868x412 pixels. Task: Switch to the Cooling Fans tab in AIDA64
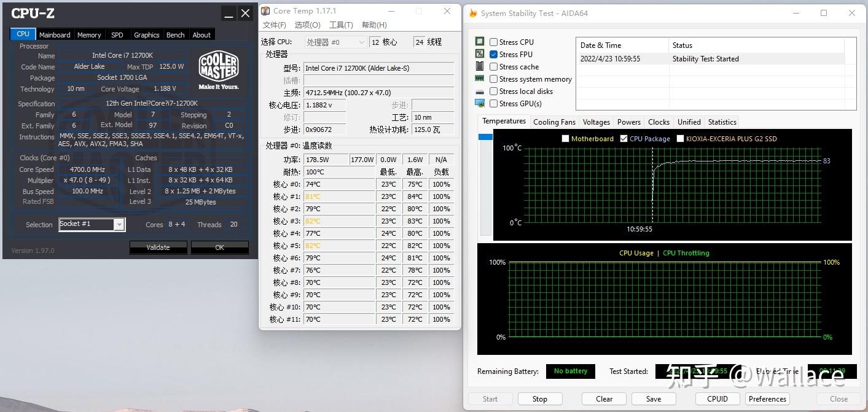555,122
